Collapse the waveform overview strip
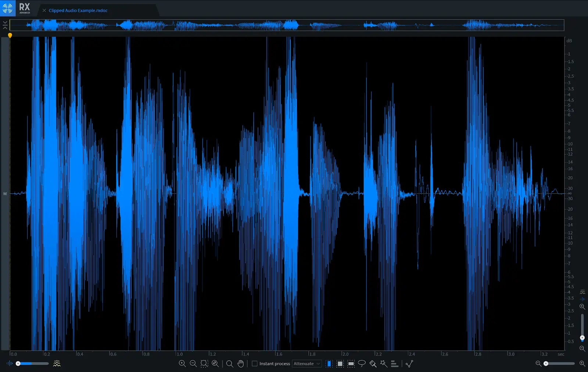Image resolution: width=588 pixels, height=372 pixels. (5, 25)
